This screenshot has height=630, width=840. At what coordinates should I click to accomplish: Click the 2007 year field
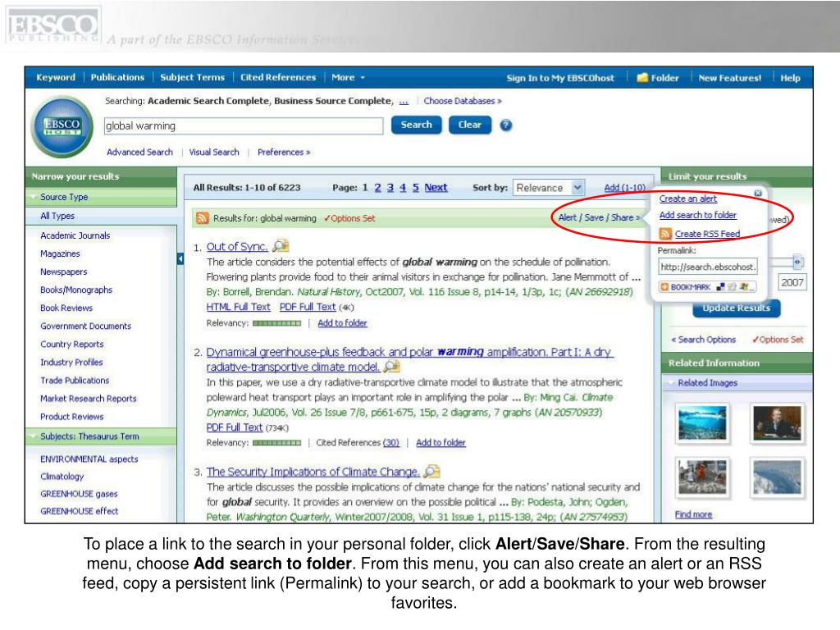click(x=792, y=282)
